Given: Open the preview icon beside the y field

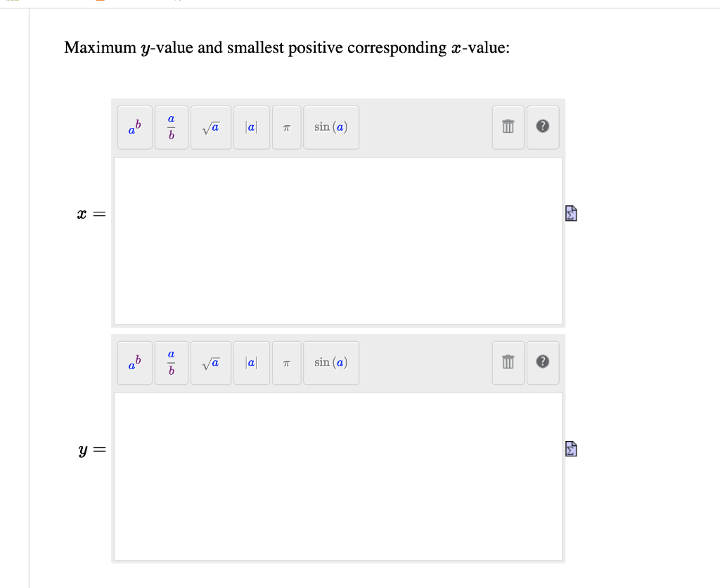Looking at the screenshot, I should click(570, 448).
